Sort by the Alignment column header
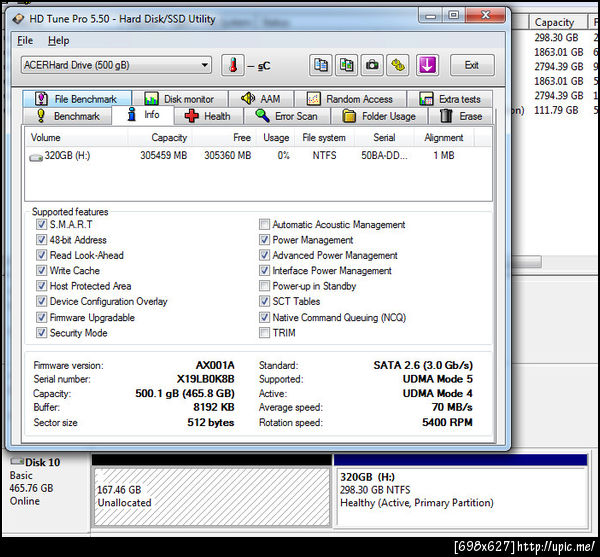 444,137
